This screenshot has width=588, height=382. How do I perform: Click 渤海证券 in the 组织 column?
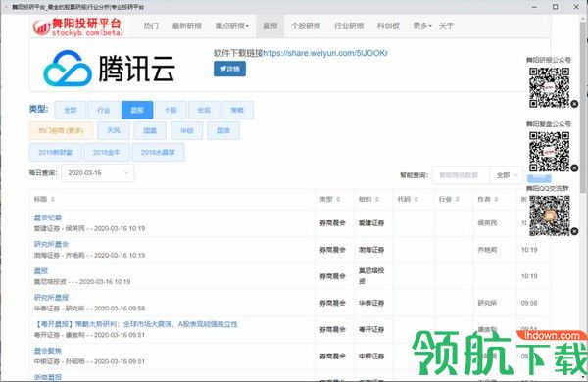pos(371,250)
